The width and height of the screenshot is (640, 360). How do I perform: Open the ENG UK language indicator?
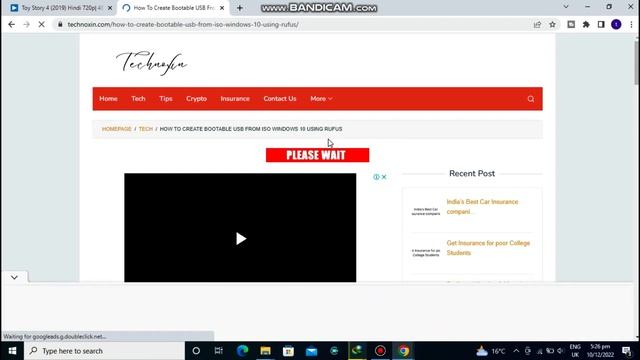(575, 351)
